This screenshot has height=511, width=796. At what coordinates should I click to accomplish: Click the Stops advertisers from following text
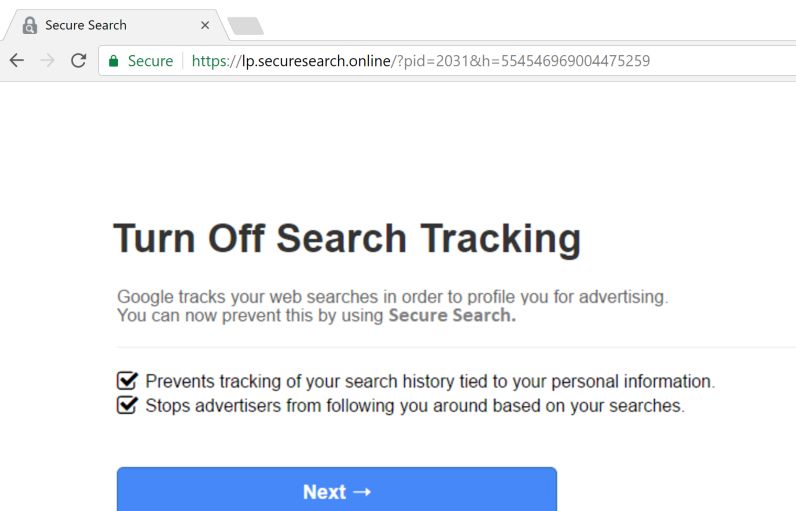[x=415, y=406]
